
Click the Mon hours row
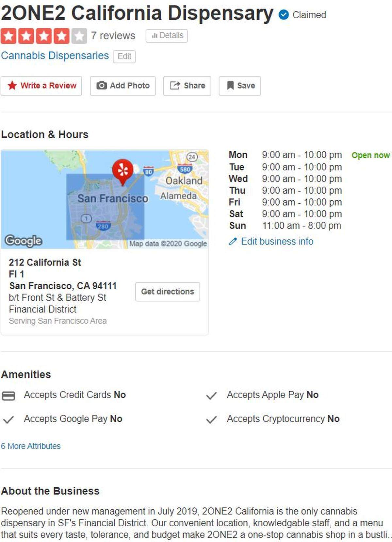[286, 155]
